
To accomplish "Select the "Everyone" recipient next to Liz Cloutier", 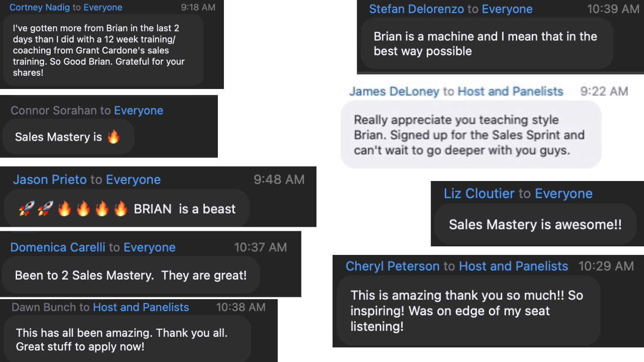I will tap(563, 194).
